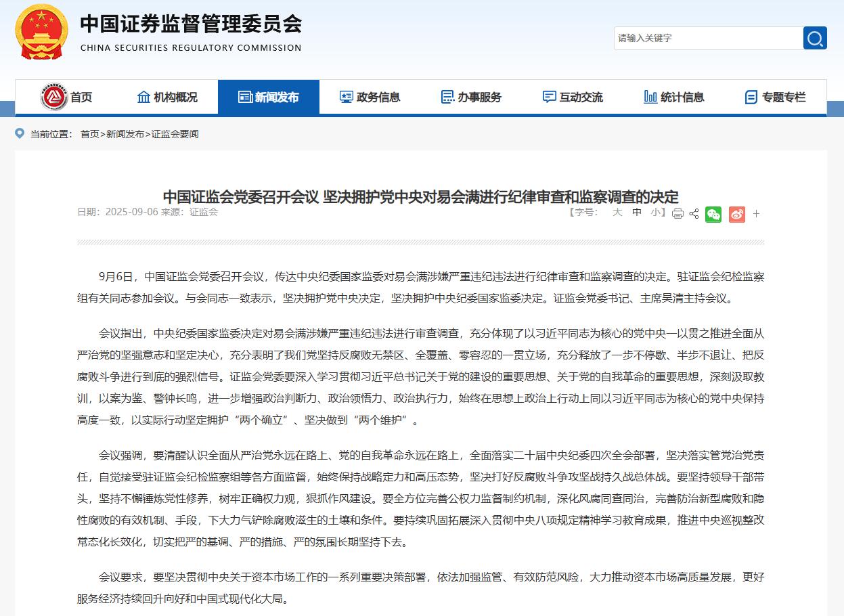Click the Chinese site title 中国证券监督管理委员会
Screen dimensions: 844x616
click(x=191, y=24)
